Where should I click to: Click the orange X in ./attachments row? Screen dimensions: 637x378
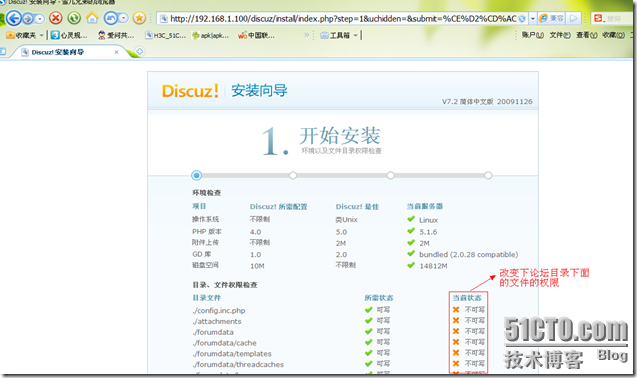[456, 320]
